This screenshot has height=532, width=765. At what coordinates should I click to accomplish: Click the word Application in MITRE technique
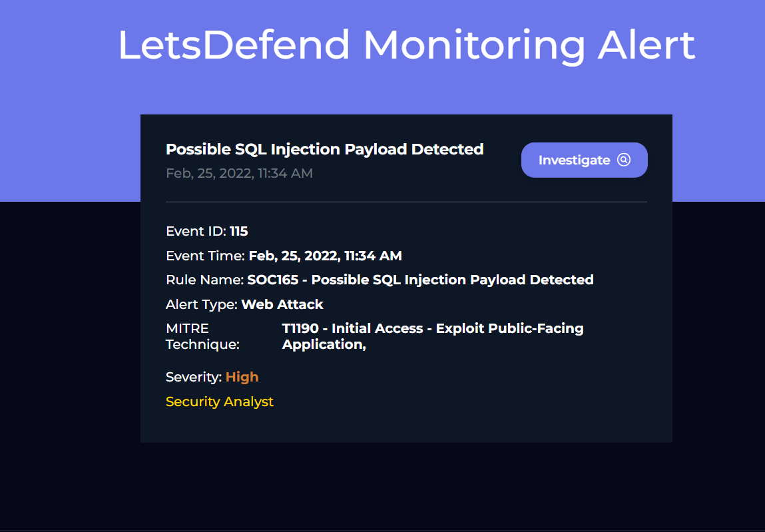323,345
